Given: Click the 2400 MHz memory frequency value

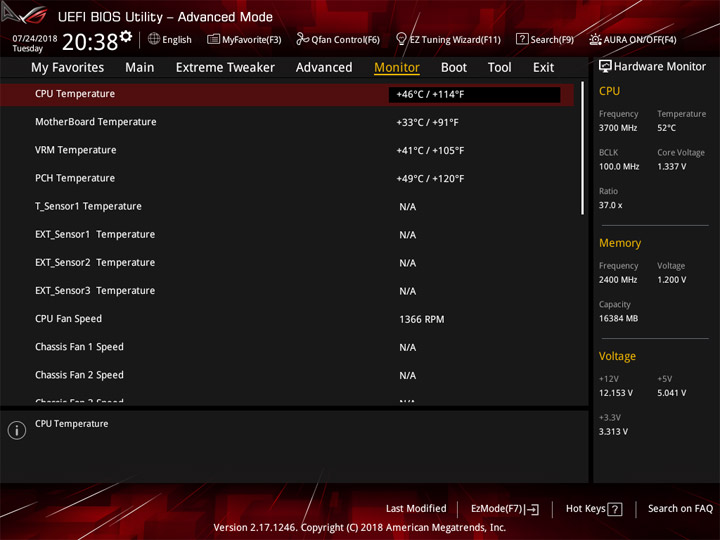Looking at the screenshot, I should pos(618,280).
